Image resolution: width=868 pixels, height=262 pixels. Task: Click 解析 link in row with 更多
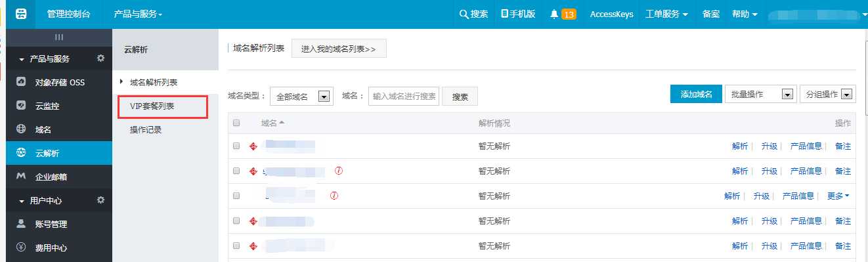click(732, 196)
